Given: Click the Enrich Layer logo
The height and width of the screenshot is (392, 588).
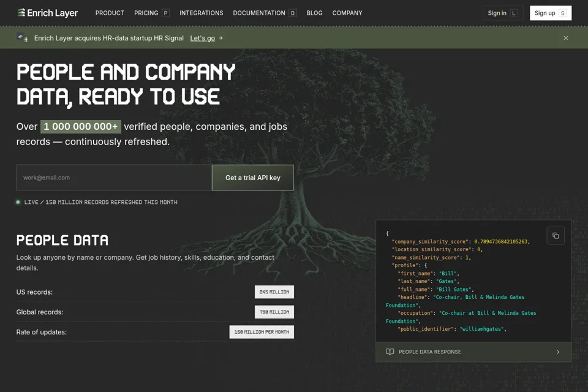Looking at the screenshot, I should pos(47,13).
